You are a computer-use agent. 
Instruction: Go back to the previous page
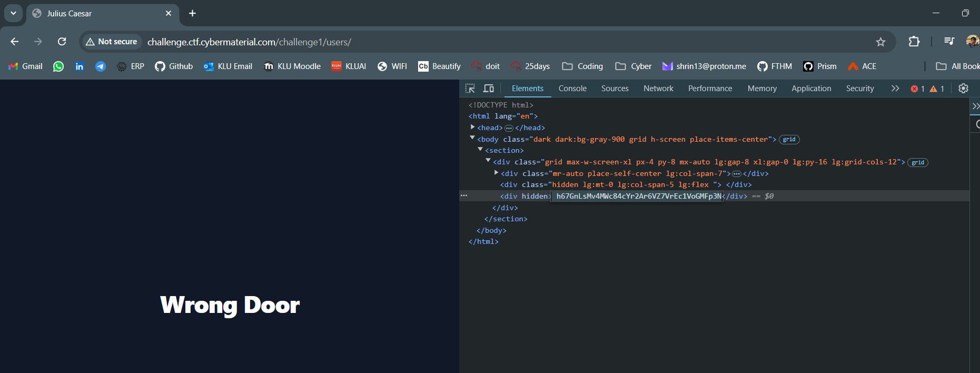[15, 42]
